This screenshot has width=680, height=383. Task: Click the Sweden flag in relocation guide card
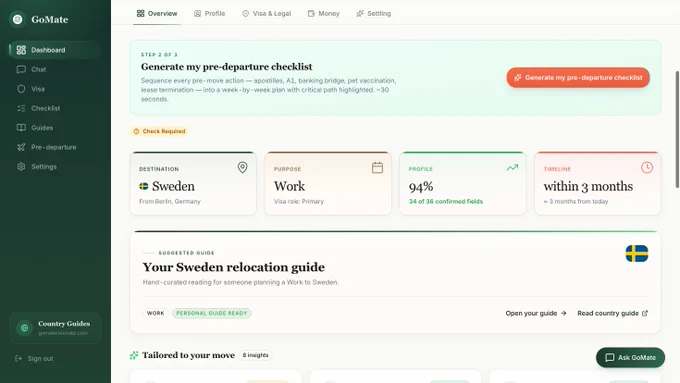pos(637,254)
